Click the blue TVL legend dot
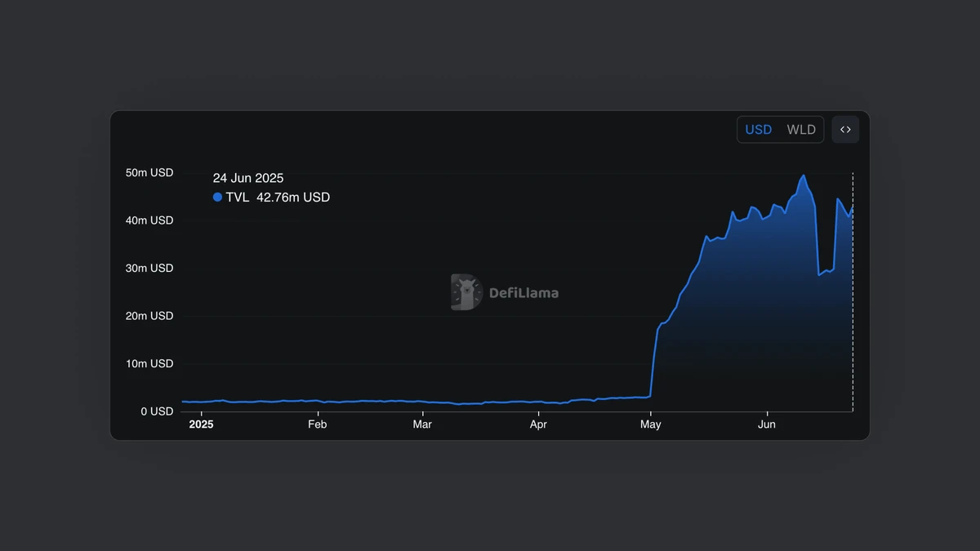980x551 pixels. [217, 198]
